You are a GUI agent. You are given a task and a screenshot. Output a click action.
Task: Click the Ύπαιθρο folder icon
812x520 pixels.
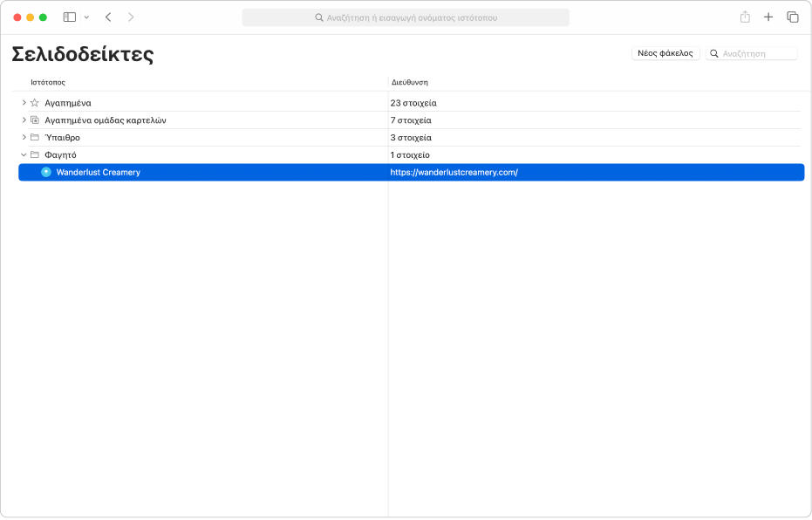coord(35,137)
